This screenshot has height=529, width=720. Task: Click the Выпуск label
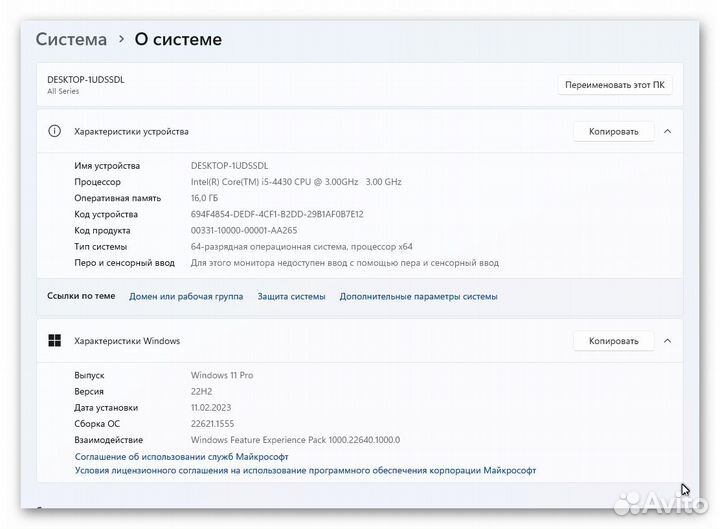click(89, 376)
